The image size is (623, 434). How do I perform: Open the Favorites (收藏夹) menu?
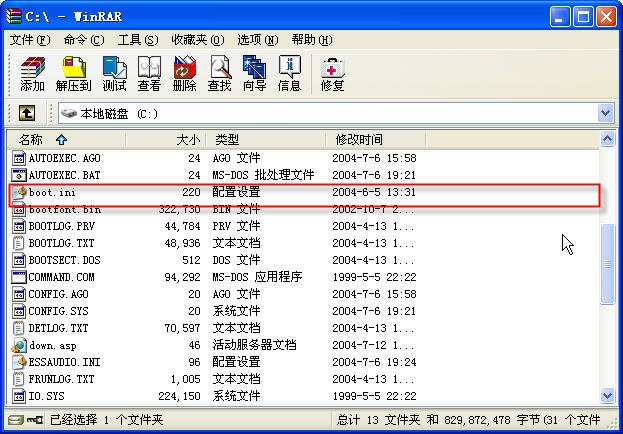click(x=197, y=40)
